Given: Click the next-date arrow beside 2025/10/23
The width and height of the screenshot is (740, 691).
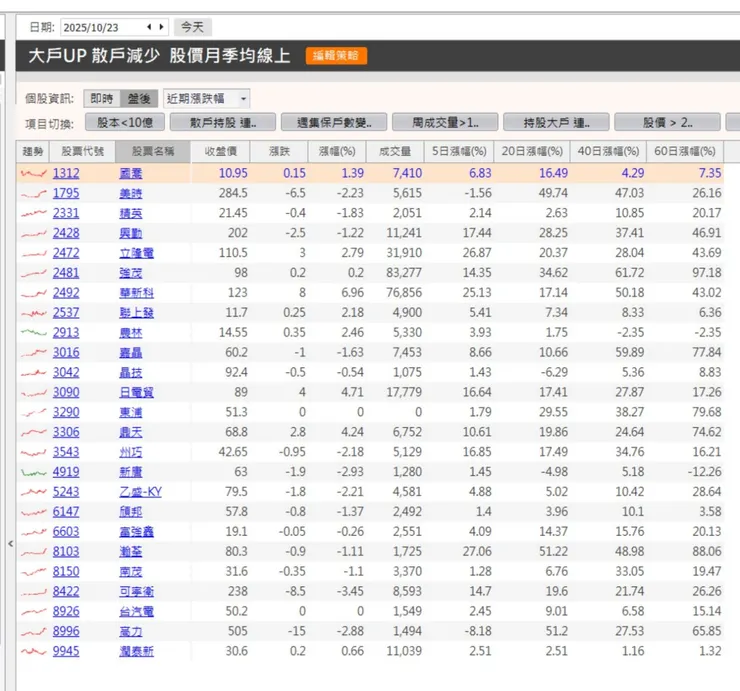Looking at the screenshot, I should click(x=161, y=27).
